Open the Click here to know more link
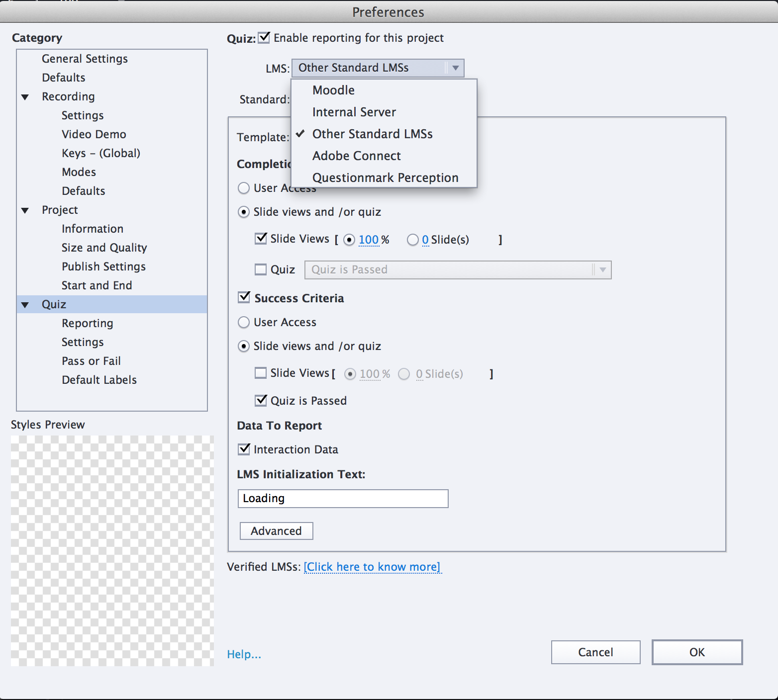778x700 pixels. tap(372, 567)
